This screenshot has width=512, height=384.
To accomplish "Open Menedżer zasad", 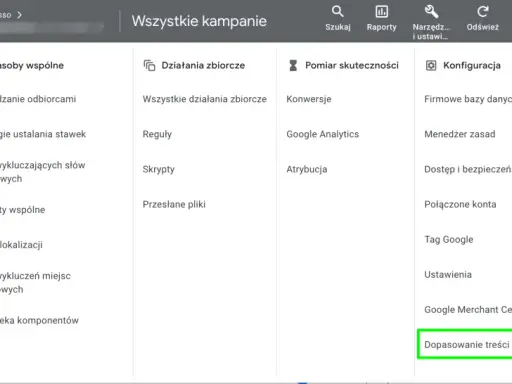I will click(460, 134).
